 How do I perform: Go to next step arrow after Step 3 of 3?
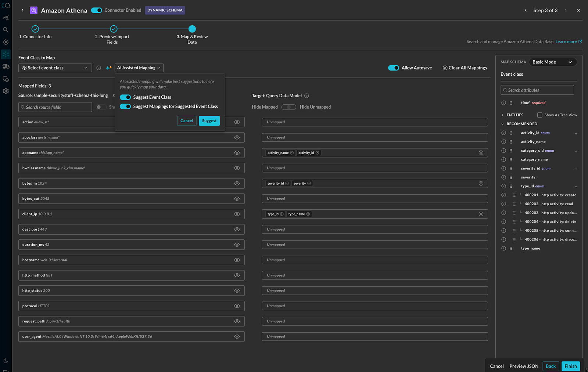pos(565,10)
